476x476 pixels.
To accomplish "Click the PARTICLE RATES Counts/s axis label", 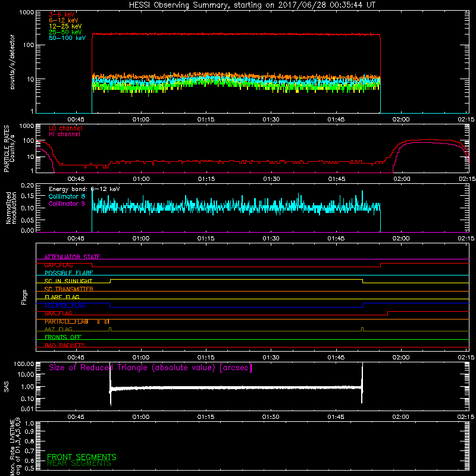I will (x=9, y=149).
